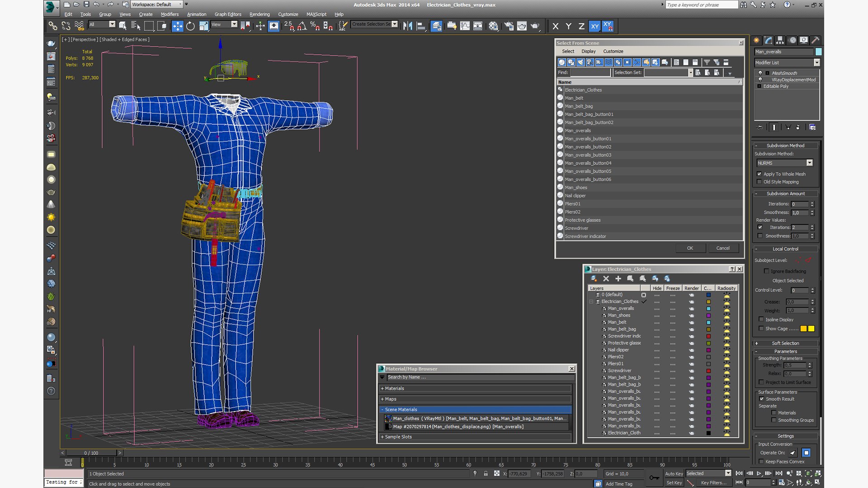Click the Set Key button
The image size is (868, 488).
click(674, 483)
